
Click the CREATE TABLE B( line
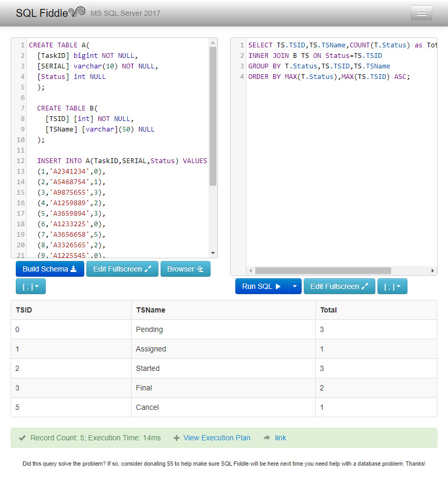coord(67,108)
